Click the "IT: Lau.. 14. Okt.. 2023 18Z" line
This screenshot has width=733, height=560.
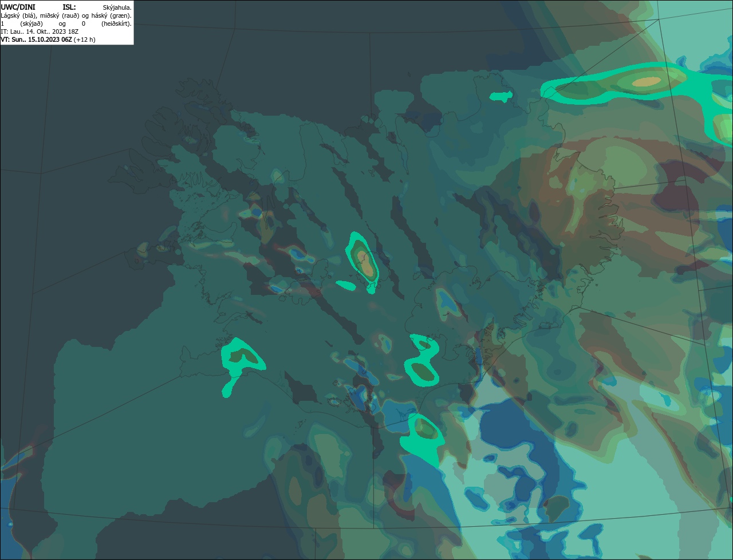coord(40,31)
